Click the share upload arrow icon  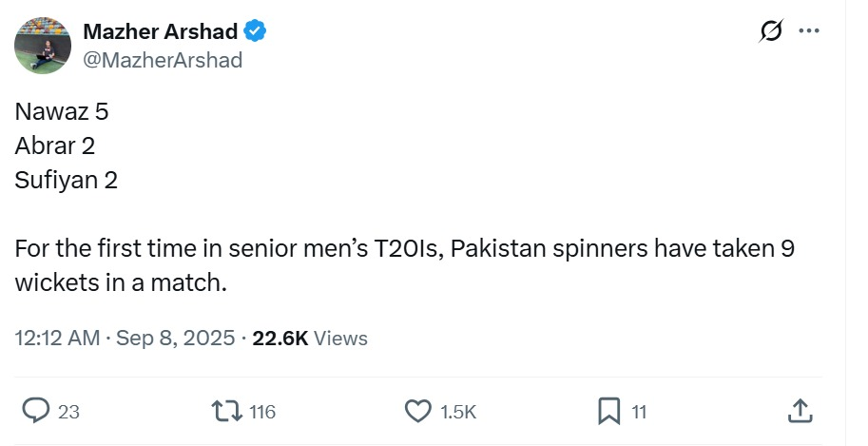[800, 411]
